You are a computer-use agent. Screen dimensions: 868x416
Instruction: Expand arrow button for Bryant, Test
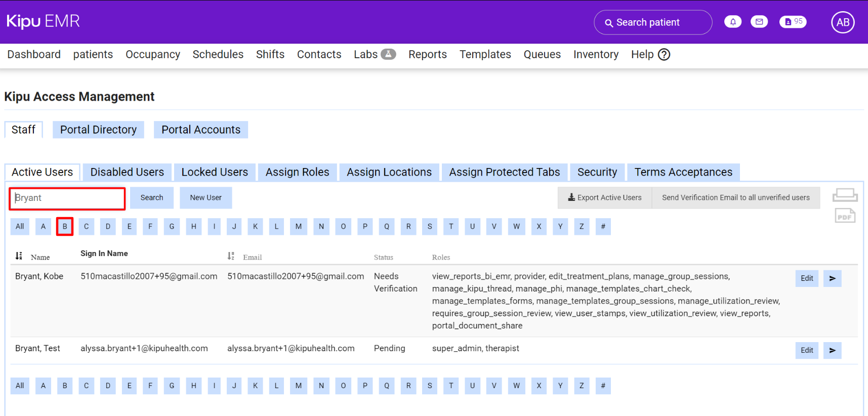pyautogui.click(x=832, y=350)
